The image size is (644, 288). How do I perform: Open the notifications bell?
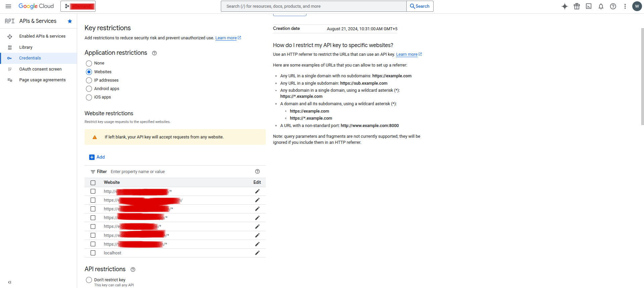[601, 6]
